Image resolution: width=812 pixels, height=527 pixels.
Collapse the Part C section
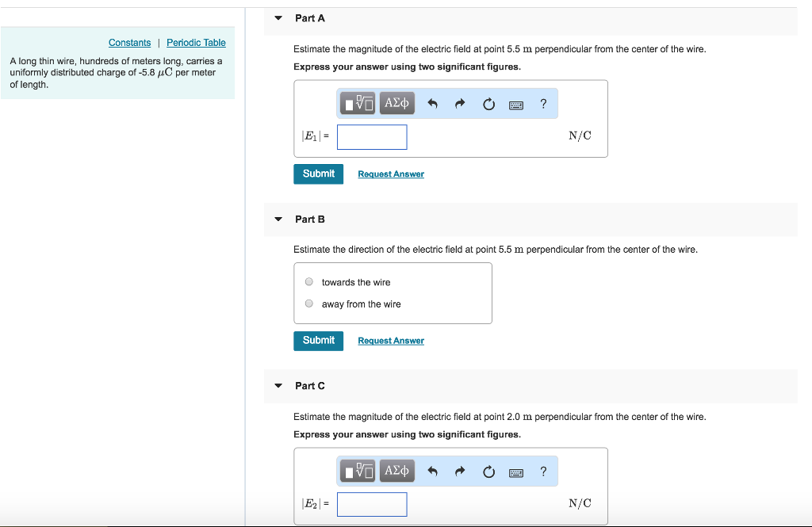click(x=278, y=385)
